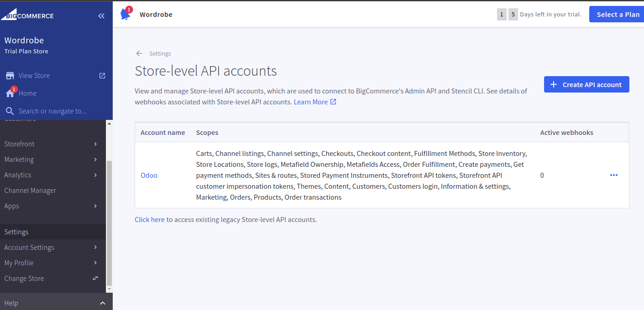
Task: Open store in new tab icon
Action: 102,76
